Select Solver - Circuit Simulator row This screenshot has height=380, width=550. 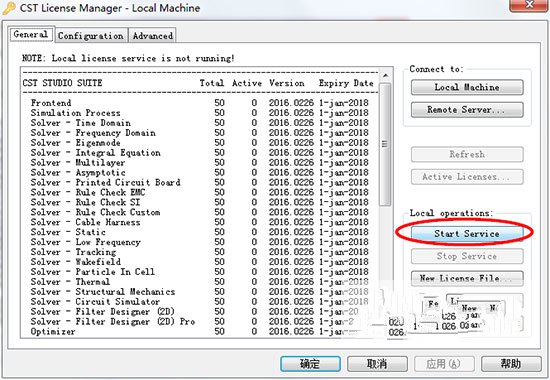coord(199,302)
